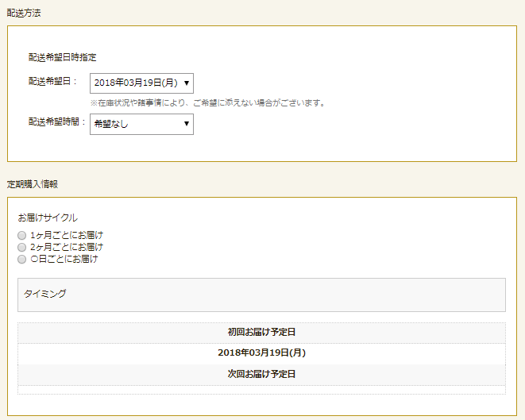Click the 配送希望時間 field label
Image resolution: width=525 pixels, height=420 pixels.
56,122
